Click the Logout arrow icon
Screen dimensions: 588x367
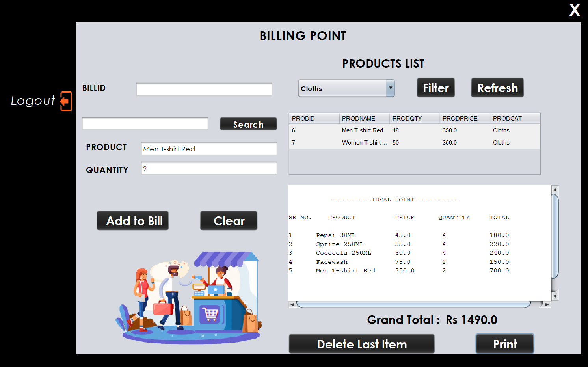[66, 101]
